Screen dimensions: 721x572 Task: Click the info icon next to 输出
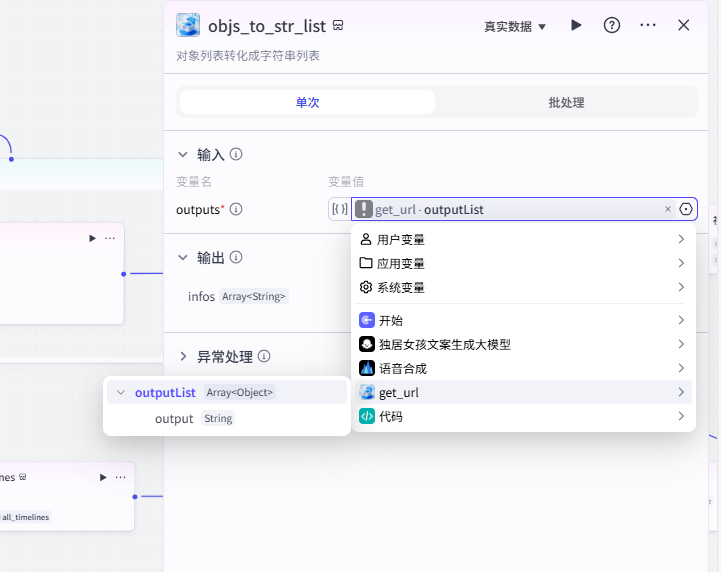(236, 257)
